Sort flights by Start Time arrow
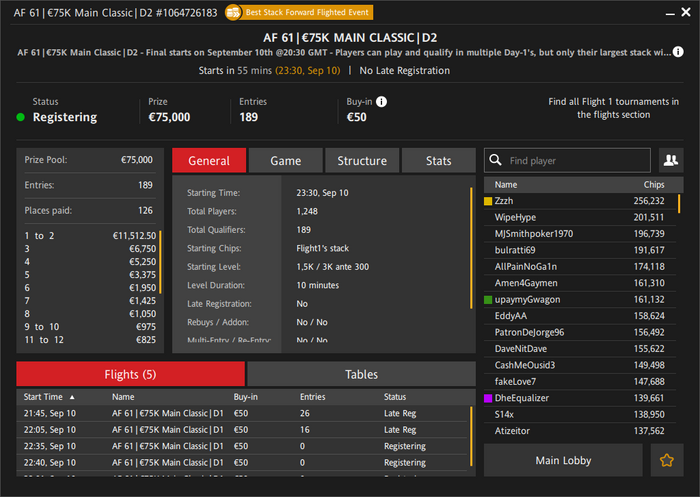 (x=72, y=397)
